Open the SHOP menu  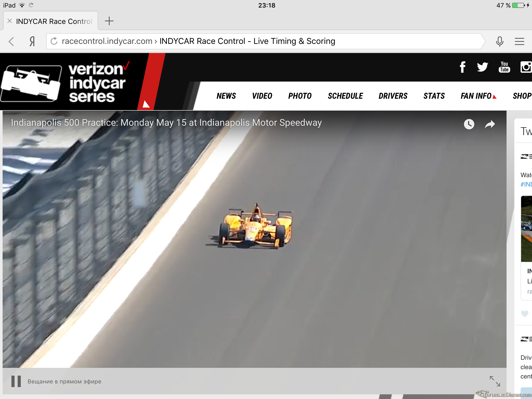click(x=522, y=96)
